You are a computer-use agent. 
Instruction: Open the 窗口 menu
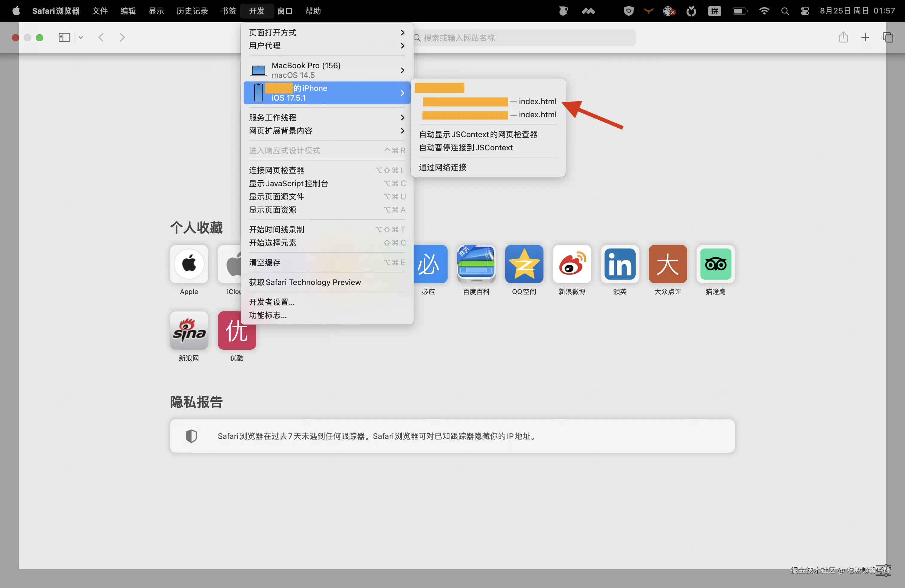(285, 11)
